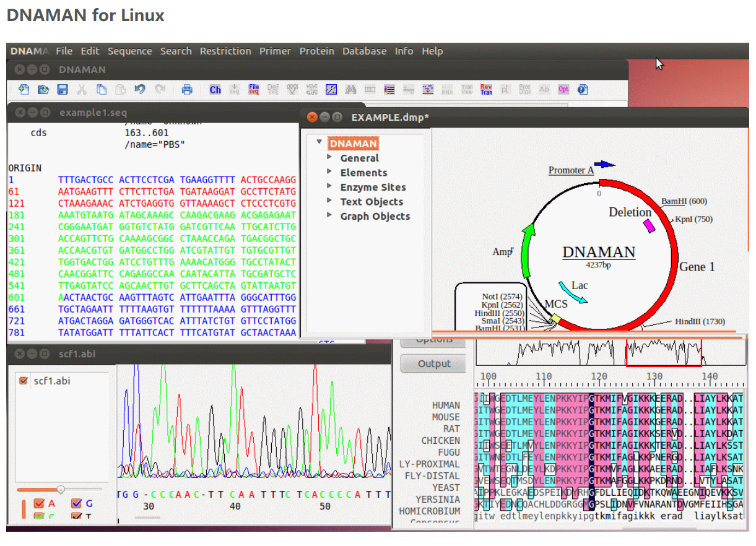This screenshot has height=546, width=756.
Task: Click the binoculars search icon
Action: click(x=350, y=90)
